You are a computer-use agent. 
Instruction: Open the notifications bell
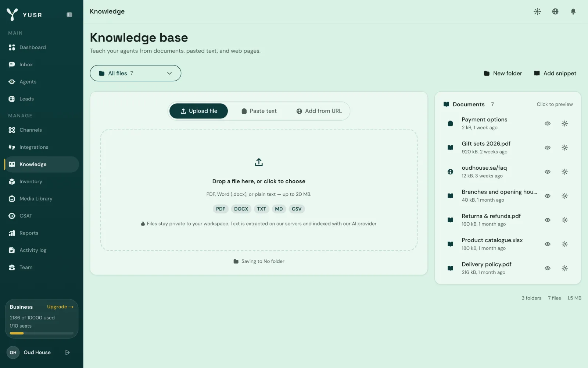point(573,11)
